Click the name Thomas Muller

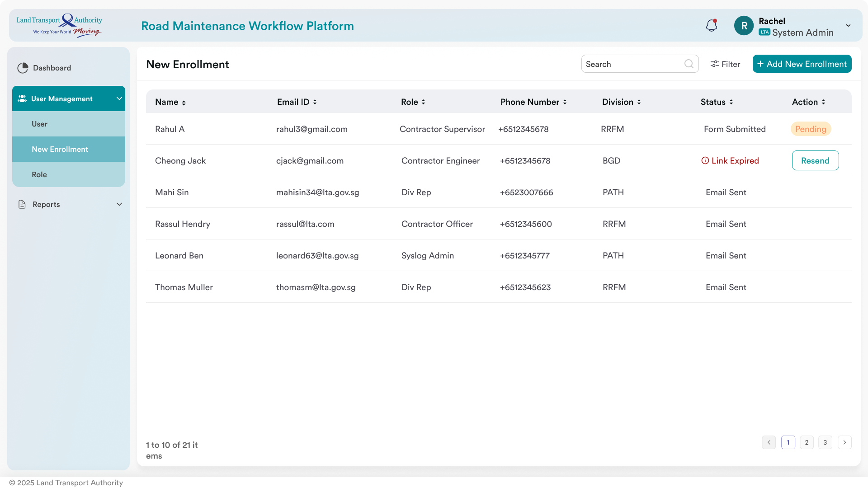pos(184,287)
